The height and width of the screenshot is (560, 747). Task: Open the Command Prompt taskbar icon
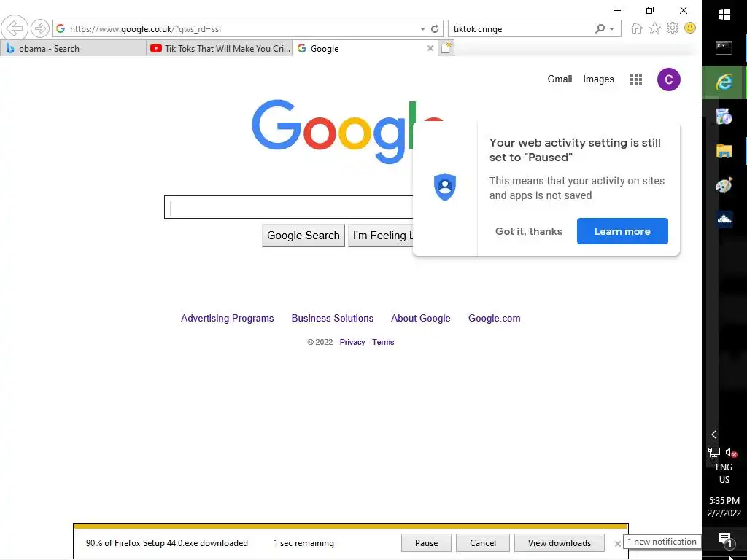point(724,47)
